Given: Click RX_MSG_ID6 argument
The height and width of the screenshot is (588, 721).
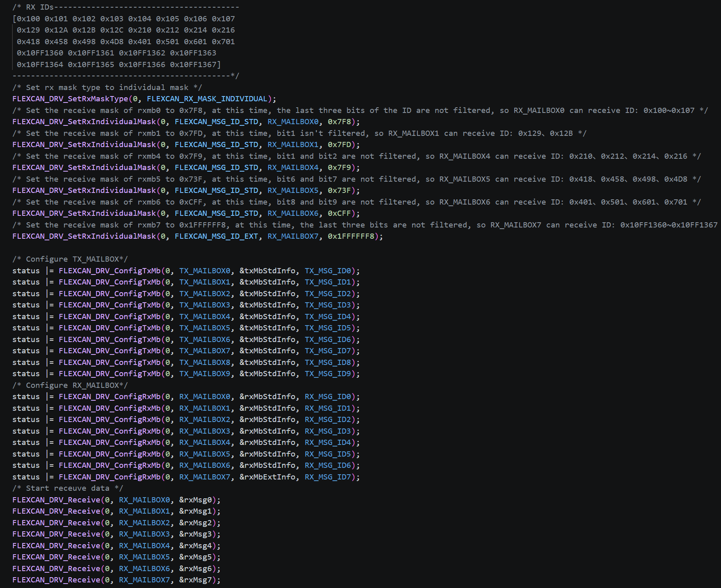Looking at the screenshot, I should pos(328,465).
